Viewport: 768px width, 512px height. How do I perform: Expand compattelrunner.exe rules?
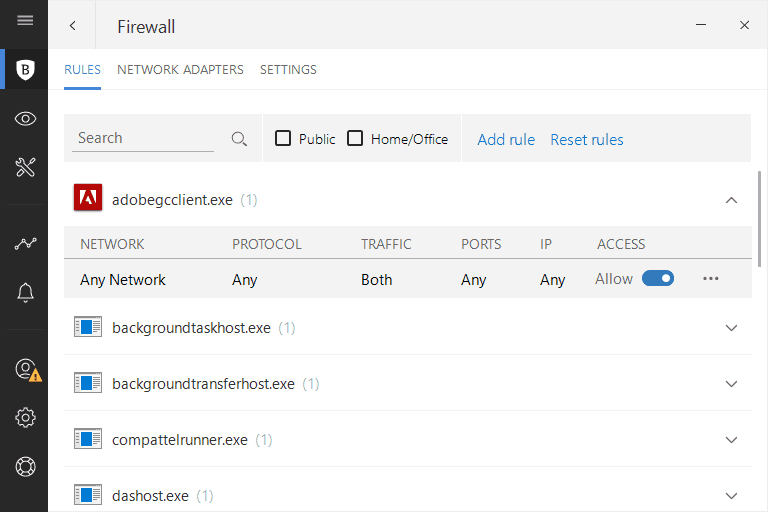[x=731, y=439]
